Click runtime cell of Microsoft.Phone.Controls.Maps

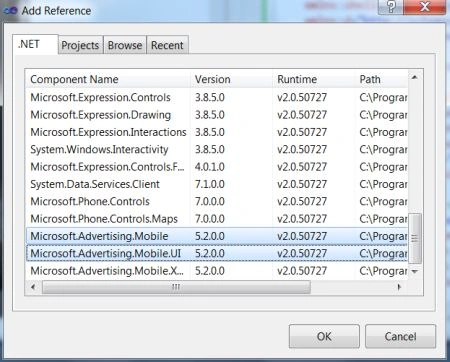coord(302,219)
